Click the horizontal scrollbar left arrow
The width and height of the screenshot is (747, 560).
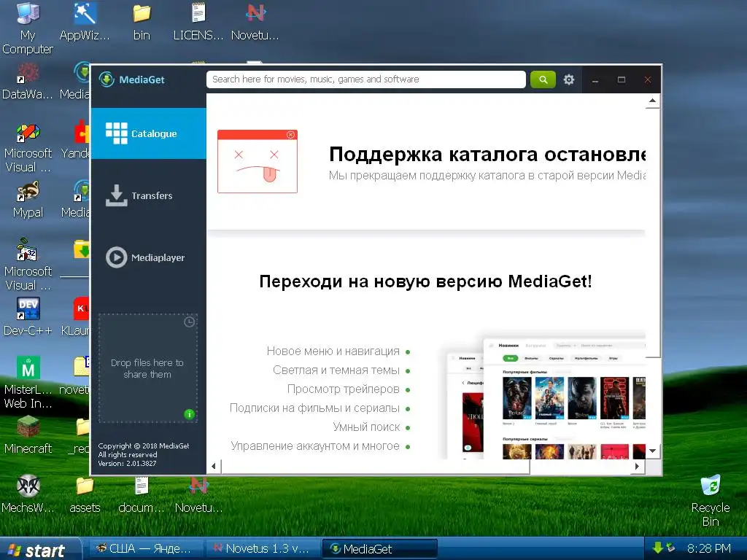214,466
